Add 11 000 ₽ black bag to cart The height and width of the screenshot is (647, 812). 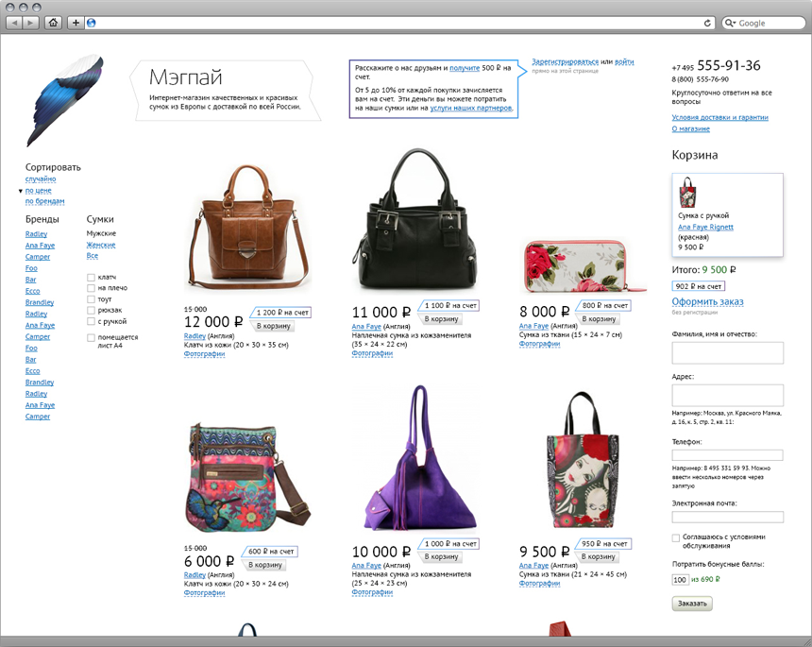pos(441,319)
